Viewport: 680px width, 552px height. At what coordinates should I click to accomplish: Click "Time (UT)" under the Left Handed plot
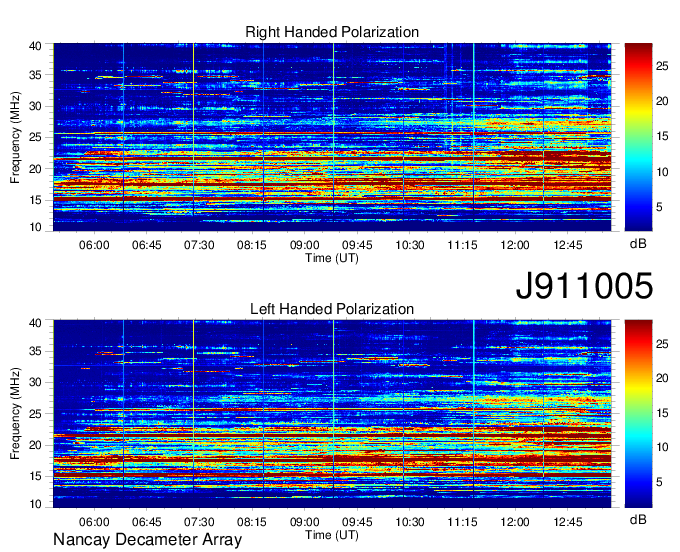[x=332, y=535]
